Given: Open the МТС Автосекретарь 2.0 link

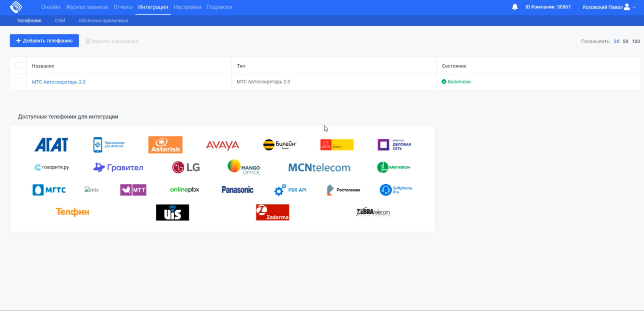Looking at the screenshot, I should (59, 82).
